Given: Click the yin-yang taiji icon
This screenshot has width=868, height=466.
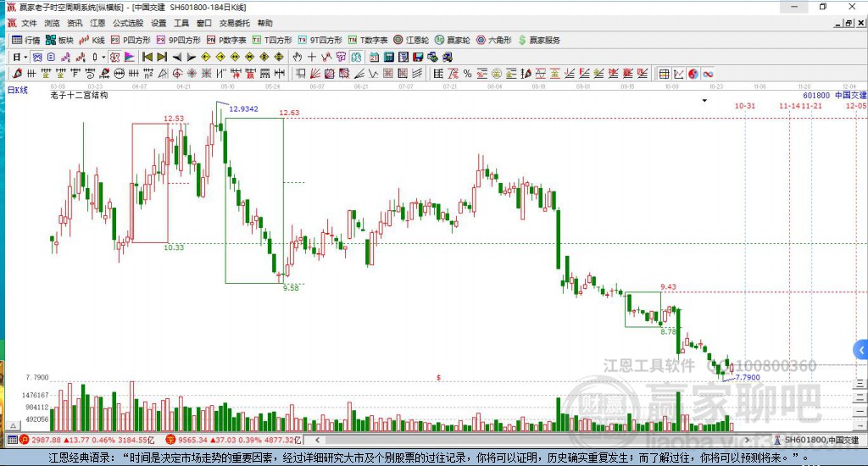Looking at the screenshot, I should [x=692, y=74].
